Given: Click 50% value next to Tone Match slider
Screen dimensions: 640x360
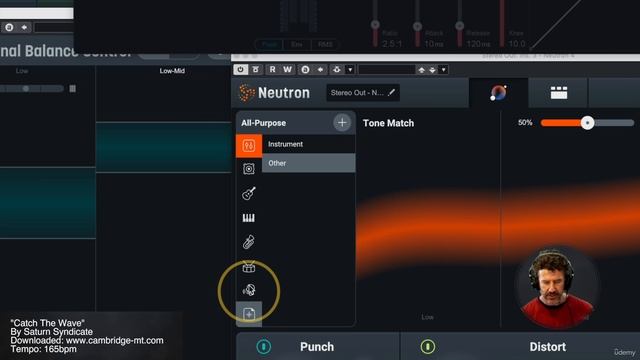Looking at the screenshot, I should tap(525, 122).
